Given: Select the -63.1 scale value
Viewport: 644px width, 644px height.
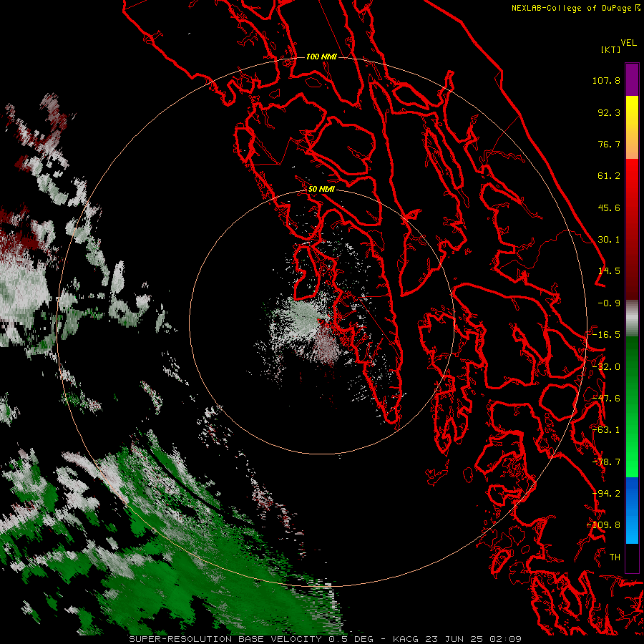Looking at the screenshot, I should (606, 430).
